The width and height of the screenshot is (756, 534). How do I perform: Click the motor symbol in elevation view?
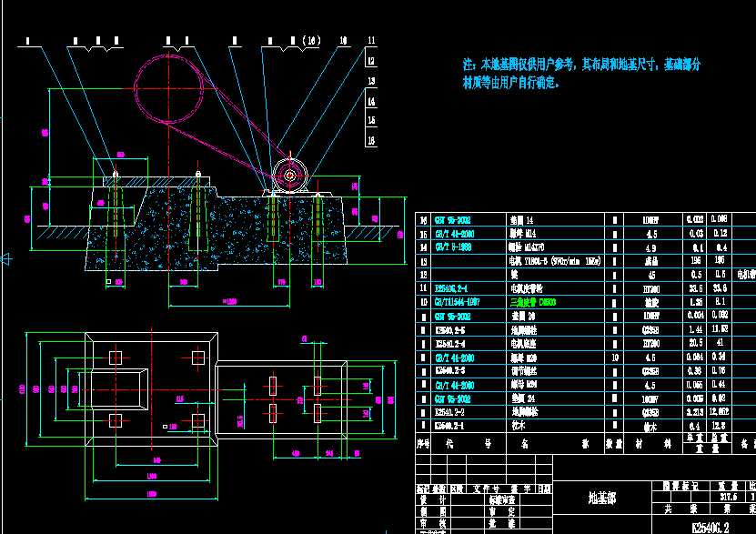(x=290, y=176)
